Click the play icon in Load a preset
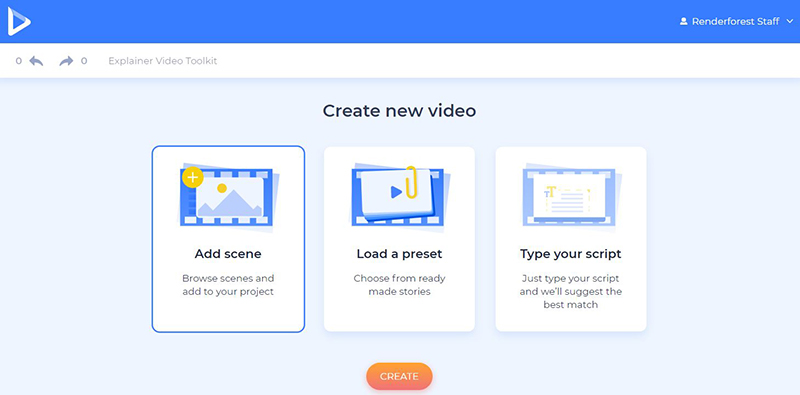 coord(396,192)
